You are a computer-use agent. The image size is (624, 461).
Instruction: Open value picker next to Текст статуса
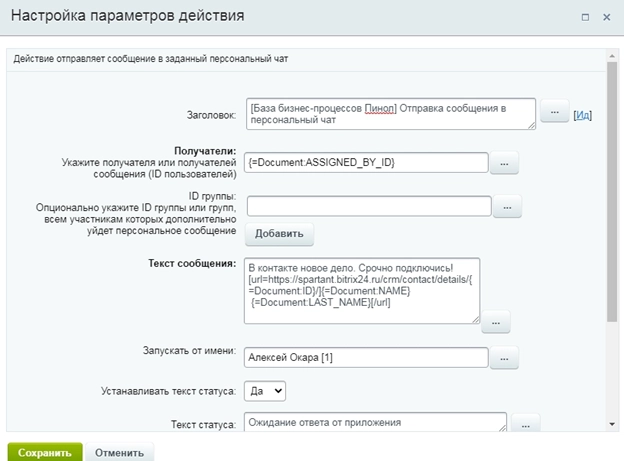pyautogui.click(x=525, y=424)
